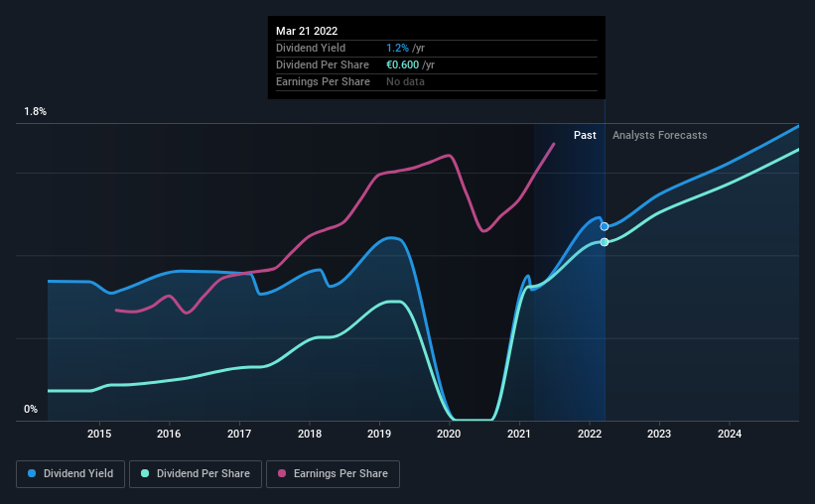Click the 2020 x-axis label
This screenshot has height=504, width=815.
(449, 434)
